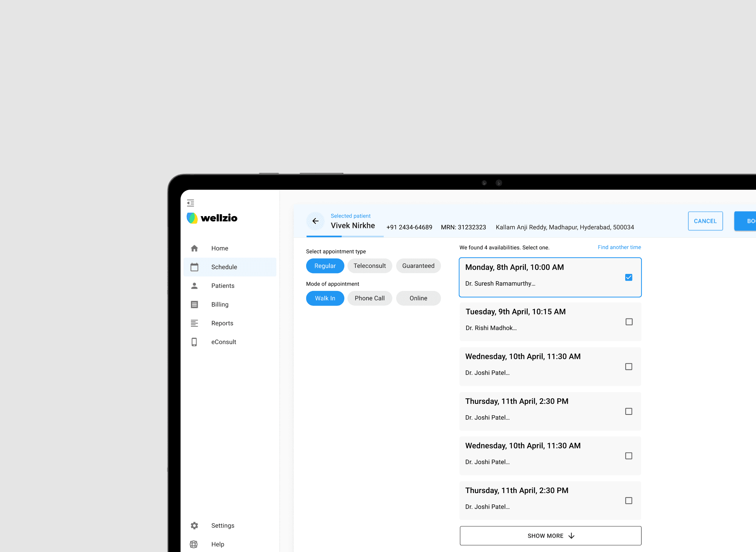Open Settings gear icon
This screenshot has width=756, height=552.
(194, 526)
